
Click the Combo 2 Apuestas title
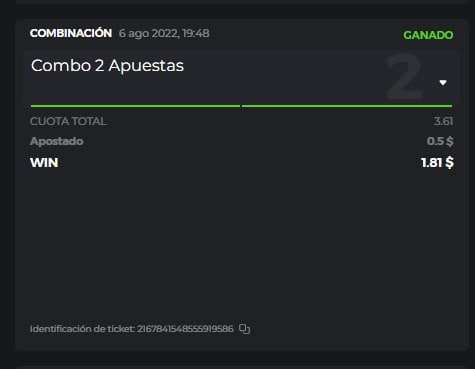click(107, 65)
